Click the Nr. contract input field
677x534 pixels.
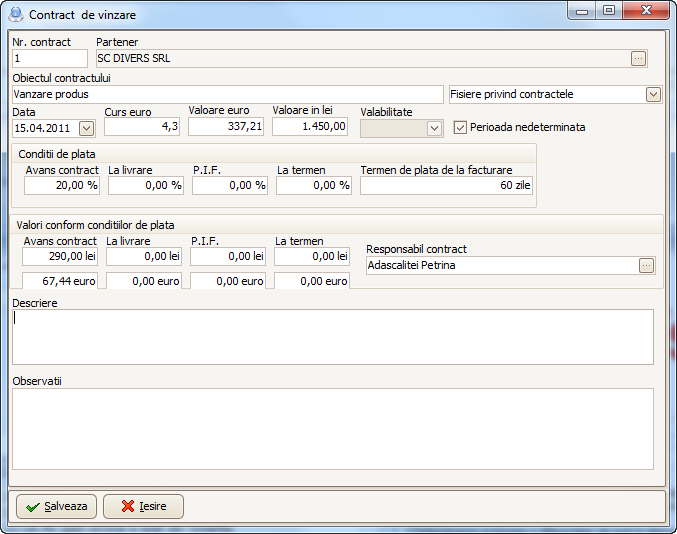click(x=50, y=59)
